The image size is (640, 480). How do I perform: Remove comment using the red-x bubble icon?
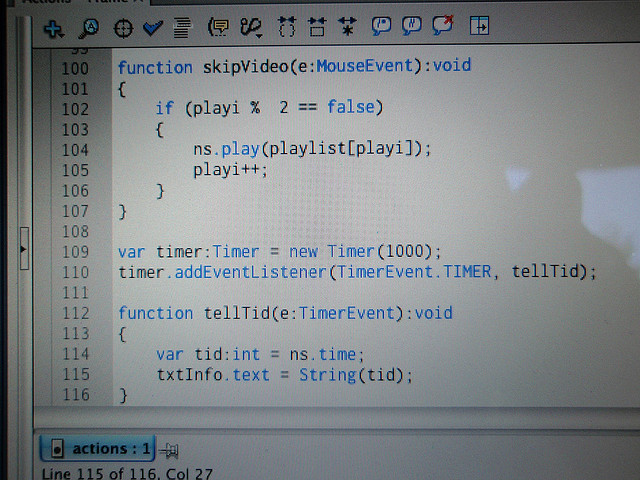click(x=443, y=25)
